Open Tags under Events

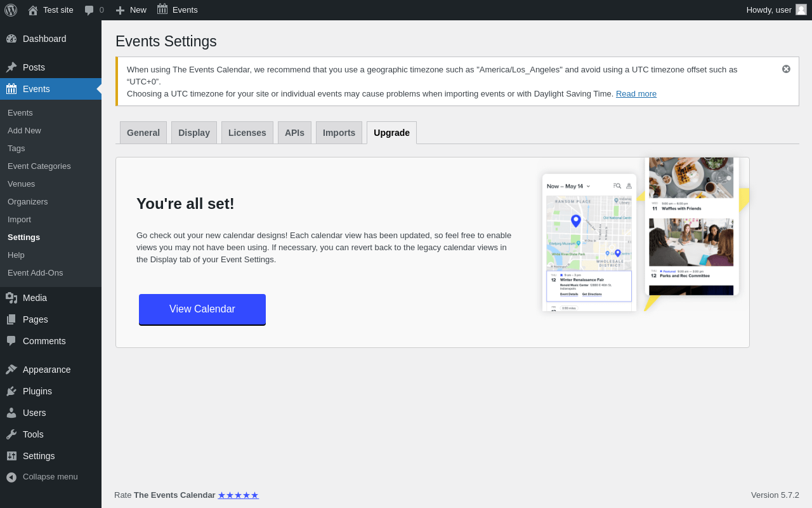(x=16, y=148)
